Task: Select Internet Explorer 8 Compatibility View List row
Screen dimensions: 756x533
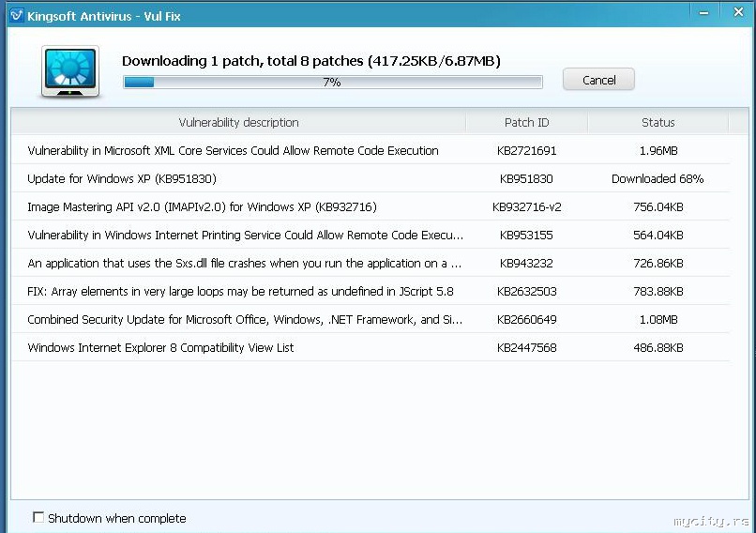Action: (x=370, y=347)
